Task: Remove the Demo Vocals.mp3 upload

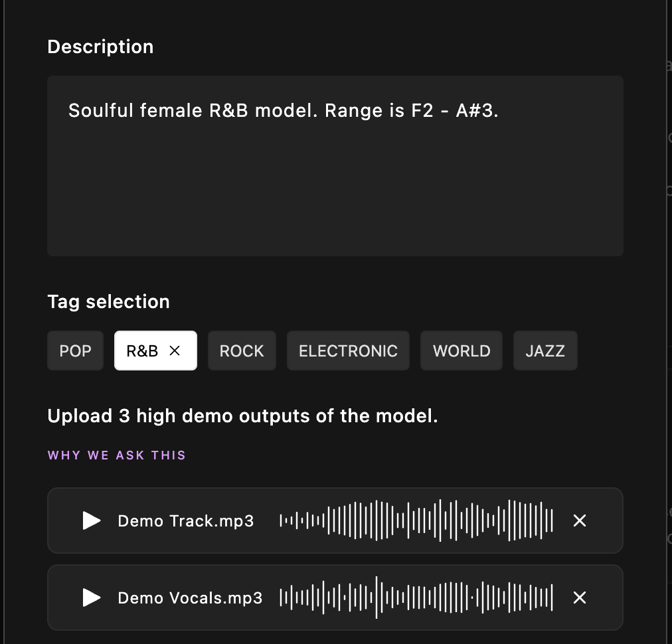Action: point(580,598)
